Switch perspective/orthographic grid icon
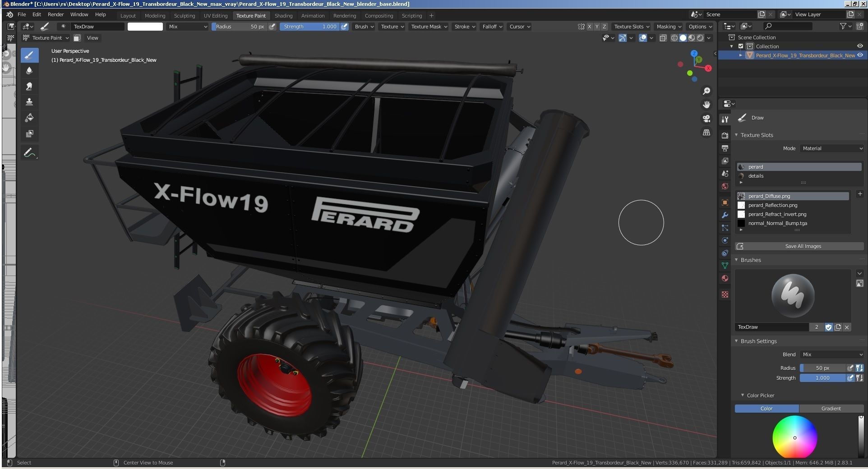The image size is (868, 469). pos(706,133)
